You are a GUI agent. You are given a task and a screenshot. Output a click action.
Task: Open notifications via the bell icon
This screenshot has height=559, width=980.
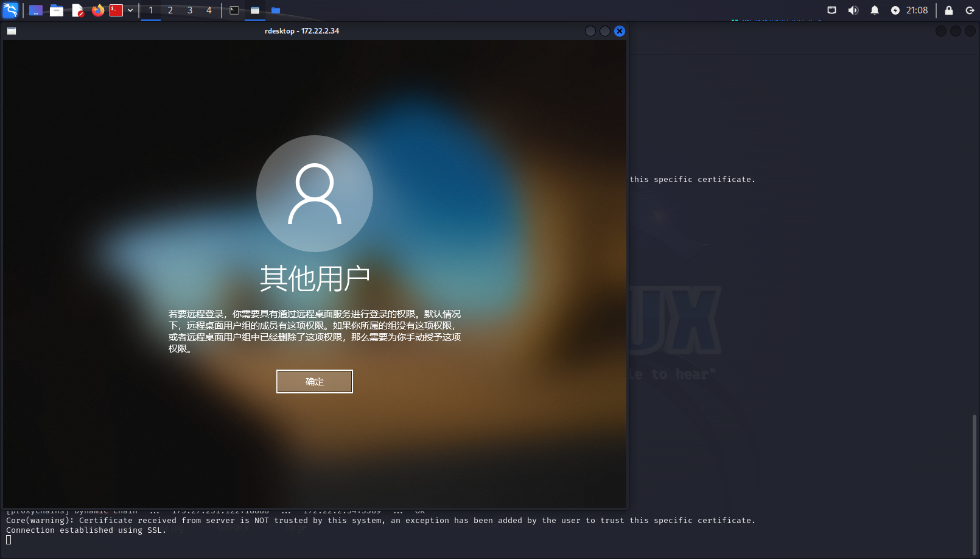coord(874,10)
